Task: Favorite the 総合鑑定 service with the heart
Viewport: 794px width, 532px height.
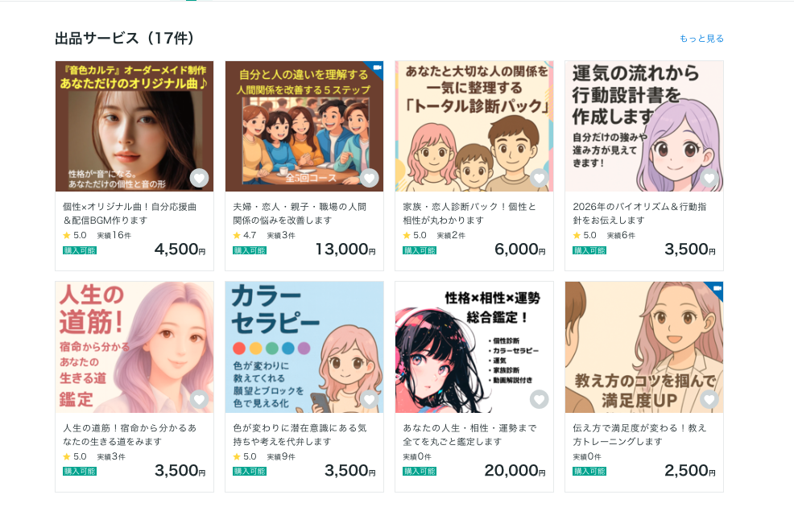Action: [539, 399]
